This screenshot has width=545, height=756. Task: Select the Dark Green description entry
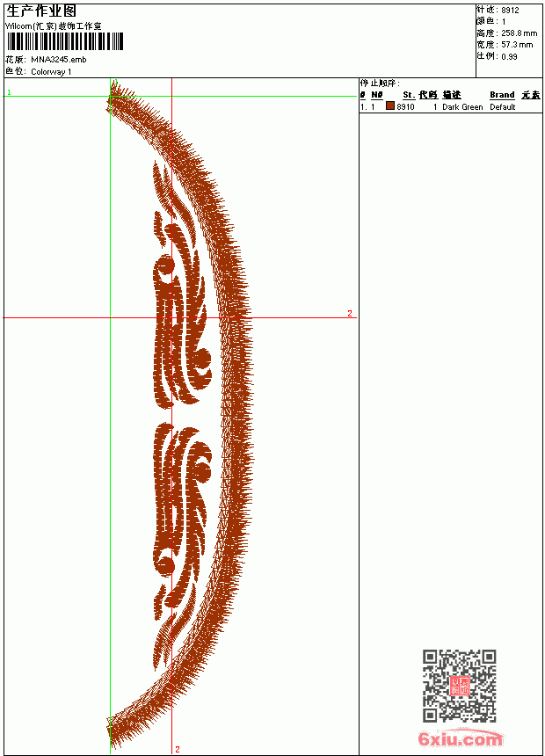click(462, 107)
